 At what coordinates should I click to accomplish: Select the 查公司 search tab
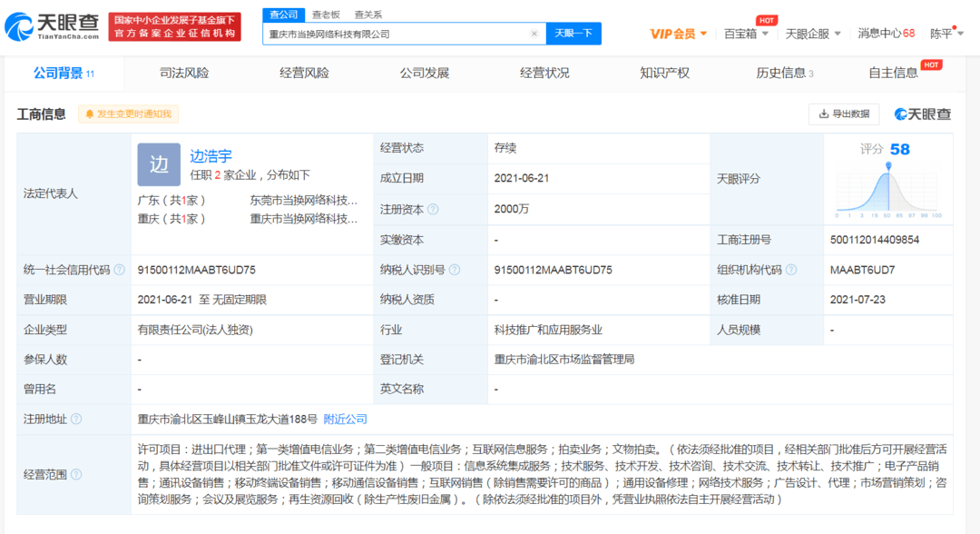click(284, 15)
